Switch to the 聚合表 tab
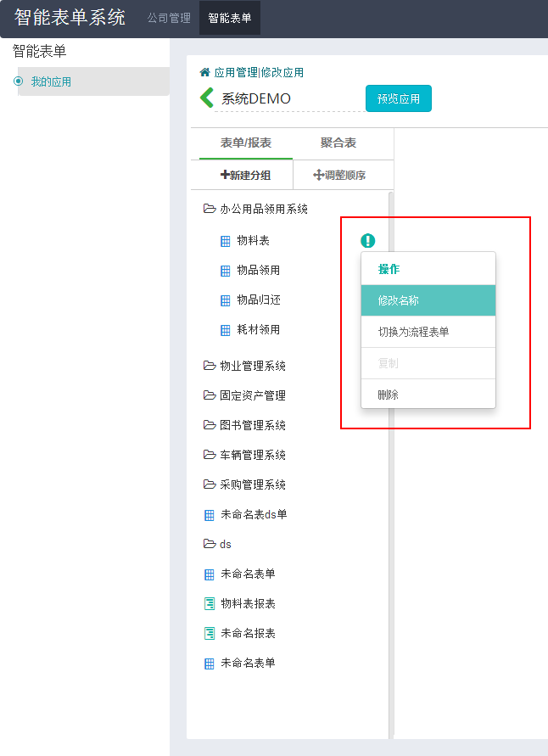The image size is (548, 756). pos(338,143)
